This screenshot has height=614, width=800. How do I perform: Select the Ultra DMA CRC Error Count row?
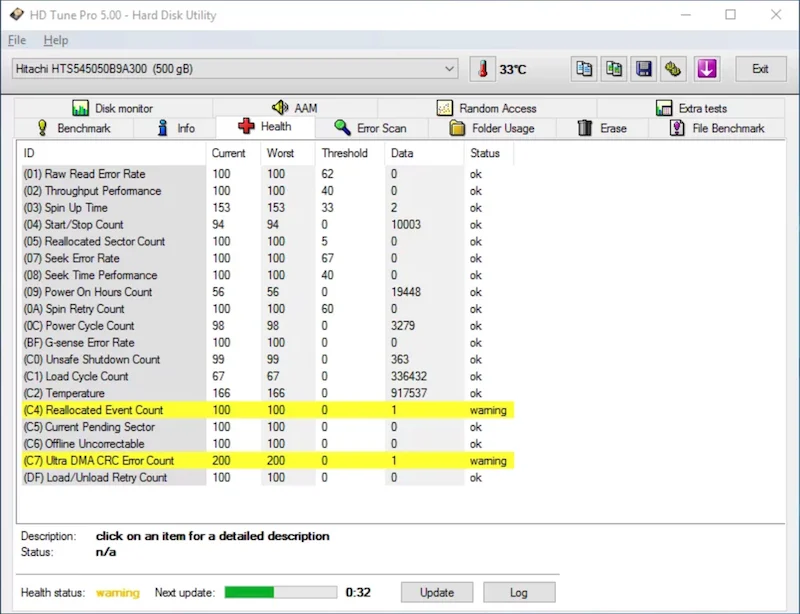click(x=268, y=460)
